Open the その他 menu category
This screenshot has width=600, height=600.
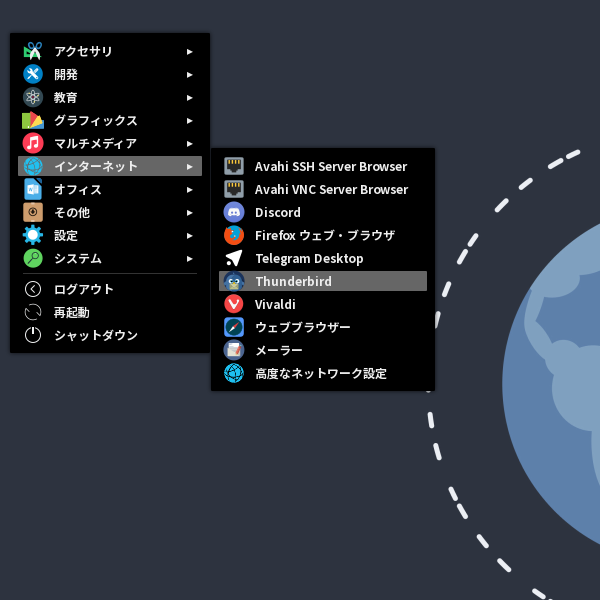click(x=110, y=212)
